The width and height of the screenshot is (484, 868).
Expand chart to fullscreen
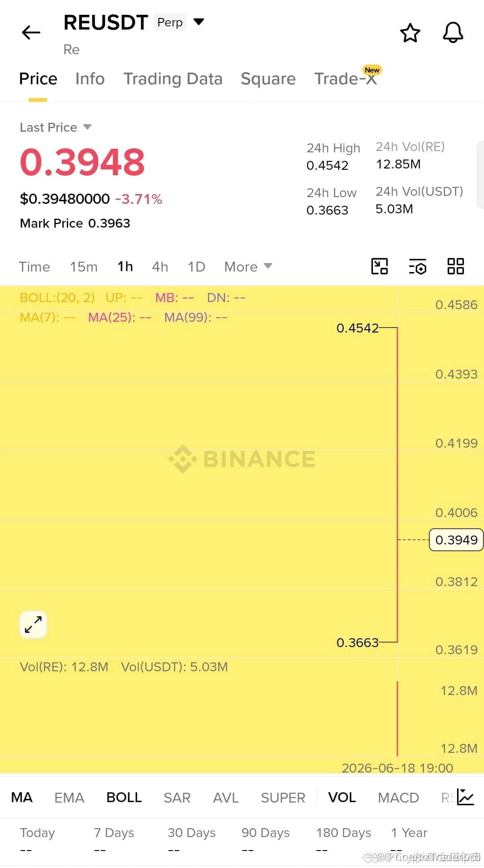click(33, 624)
